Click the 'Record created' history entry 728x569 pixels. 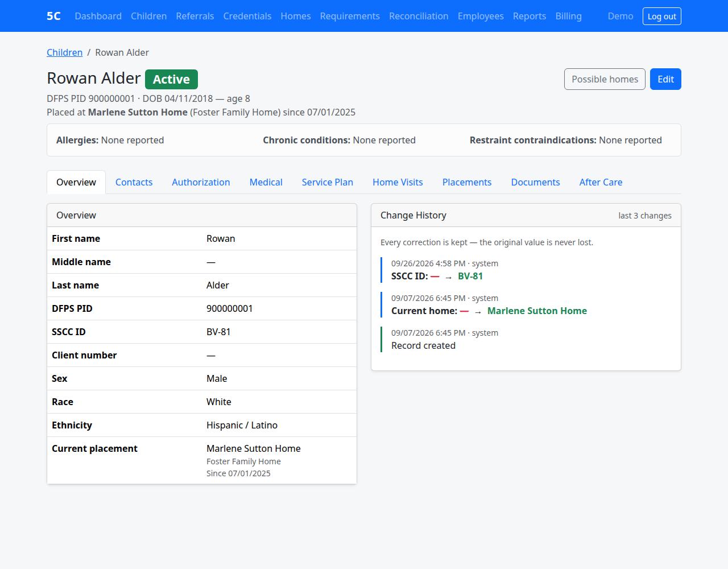423,345
